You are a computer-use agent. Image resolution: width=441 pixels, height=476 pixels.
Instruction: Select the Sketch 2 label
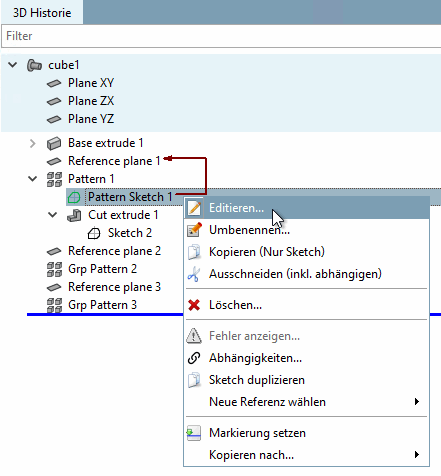[x=130, y=233]
